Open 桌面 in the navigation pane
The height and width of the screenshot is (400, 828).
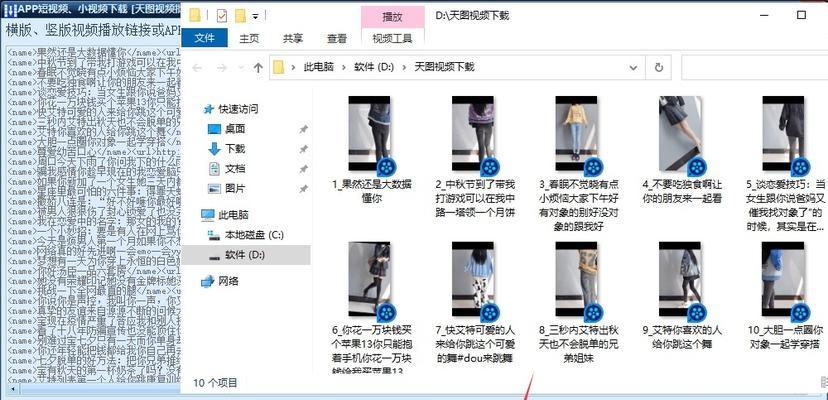(x=235, y=129)
